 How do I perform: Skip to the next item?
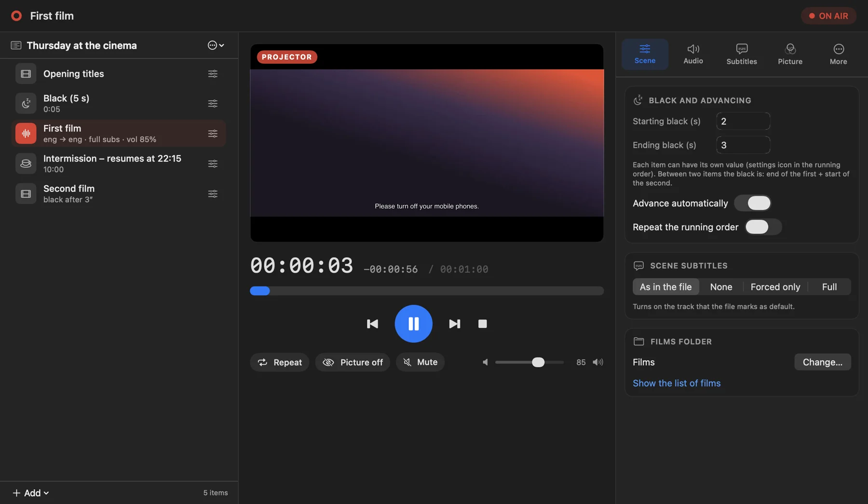click(x=455, y=324)
